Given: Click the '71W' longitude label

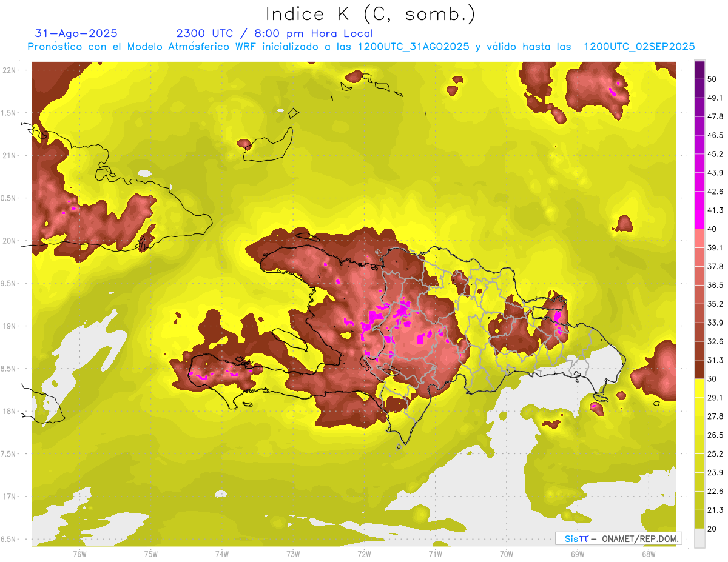Looking at the screenshot, I should point(435,554).
